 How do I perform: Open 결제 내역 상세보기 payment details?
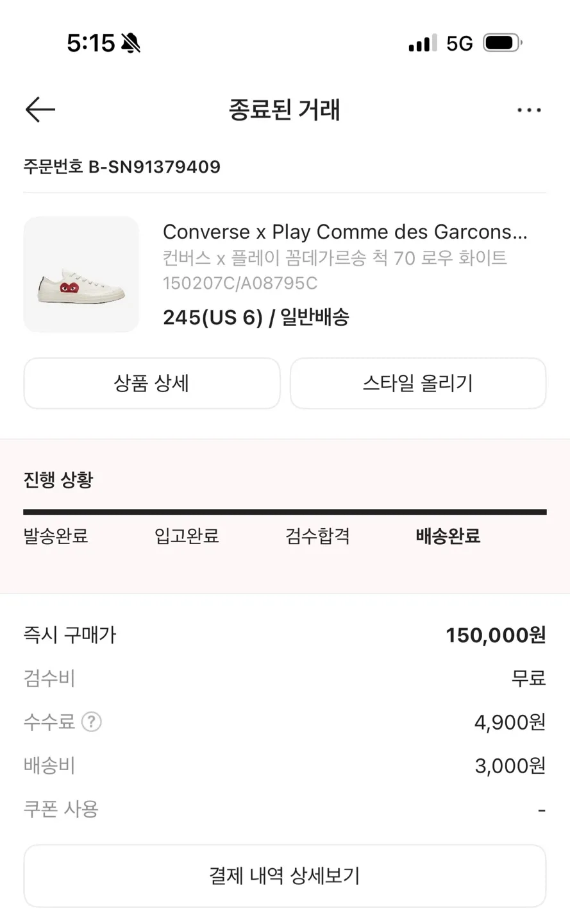[285, 876]
